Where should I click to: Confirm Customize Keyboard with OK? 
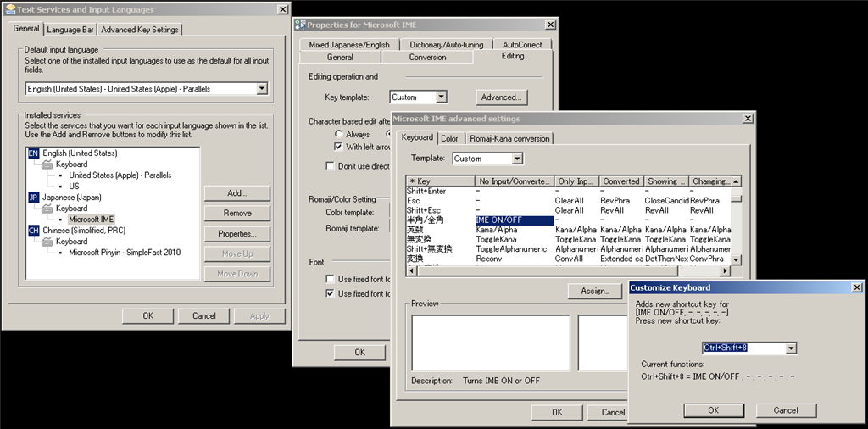[713, 410]
